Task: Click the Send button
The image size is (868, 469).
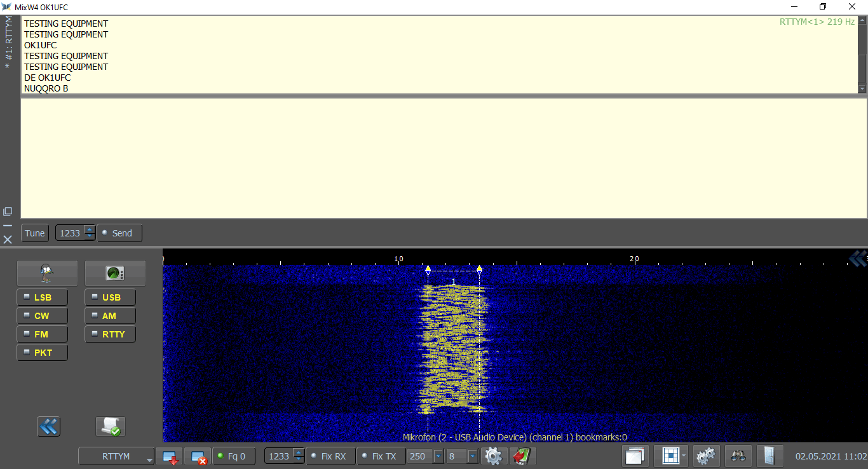Action: (x=119, y=233)
